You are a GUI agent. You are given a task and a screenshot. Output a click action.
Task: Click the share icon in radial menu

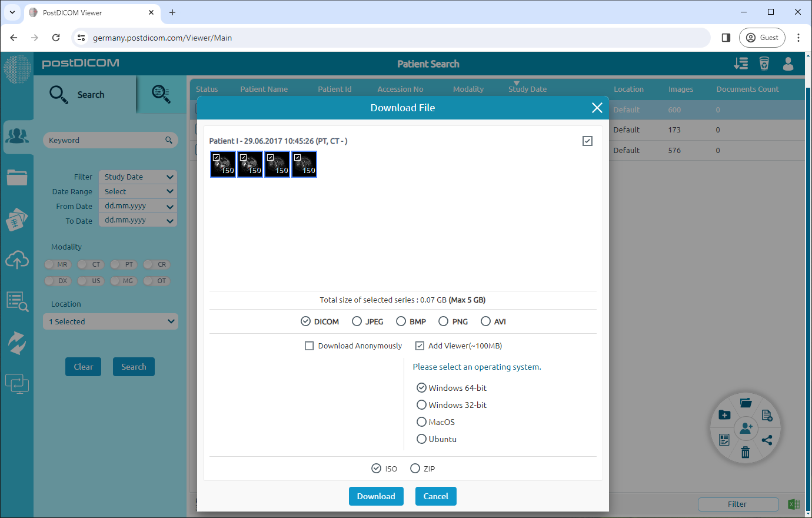[767, 440]
